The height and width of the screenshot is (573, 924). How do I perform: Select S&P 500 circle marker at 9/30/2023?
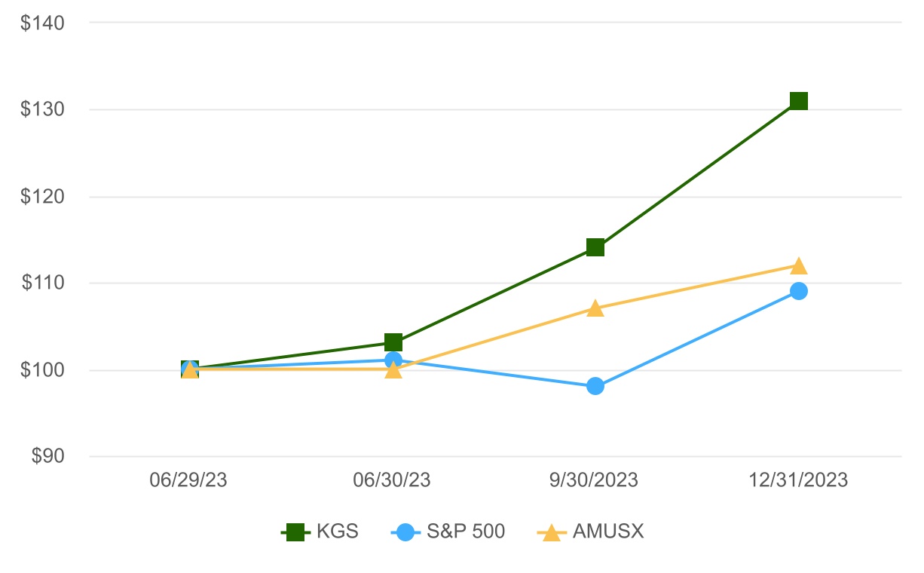coord(595,387)
